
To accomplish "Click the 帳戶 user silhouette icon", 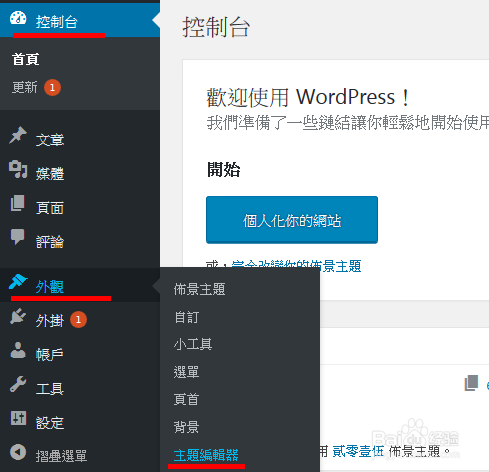I will [x=18, y=350].
